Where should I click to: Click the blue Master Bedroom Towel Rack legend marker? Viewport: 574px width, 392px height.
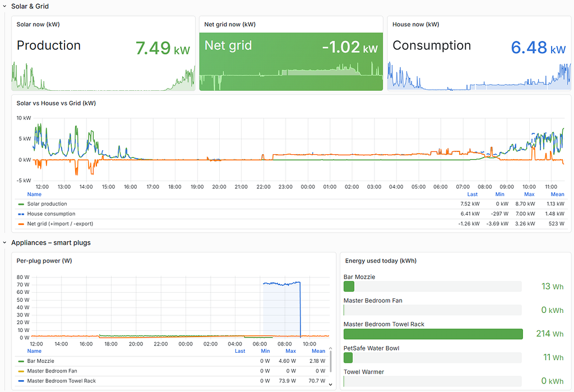[21, 381]
